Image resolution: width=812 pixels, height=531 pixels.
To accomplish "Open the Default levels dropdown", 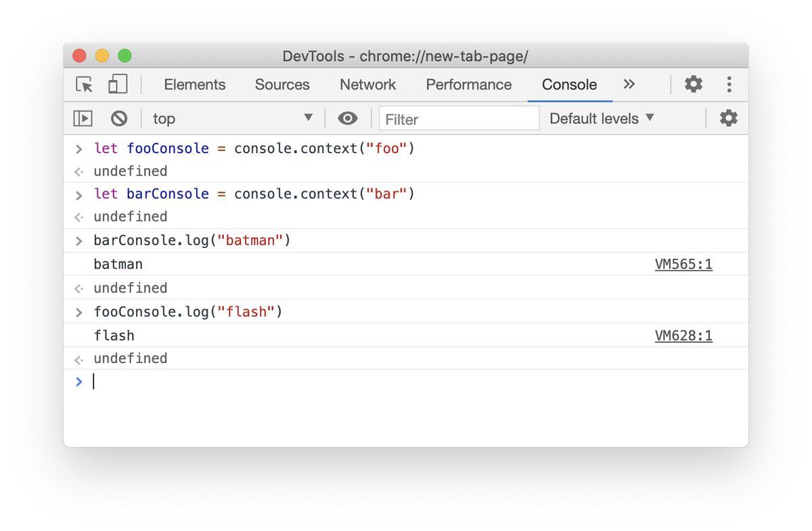I will (602, 119).
